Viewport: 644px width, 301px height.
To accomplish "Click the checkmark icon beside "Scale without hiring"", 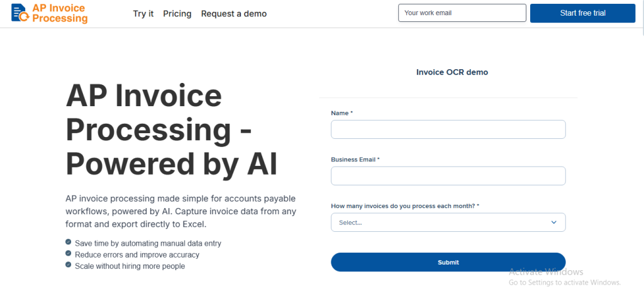I will [68, 265].
